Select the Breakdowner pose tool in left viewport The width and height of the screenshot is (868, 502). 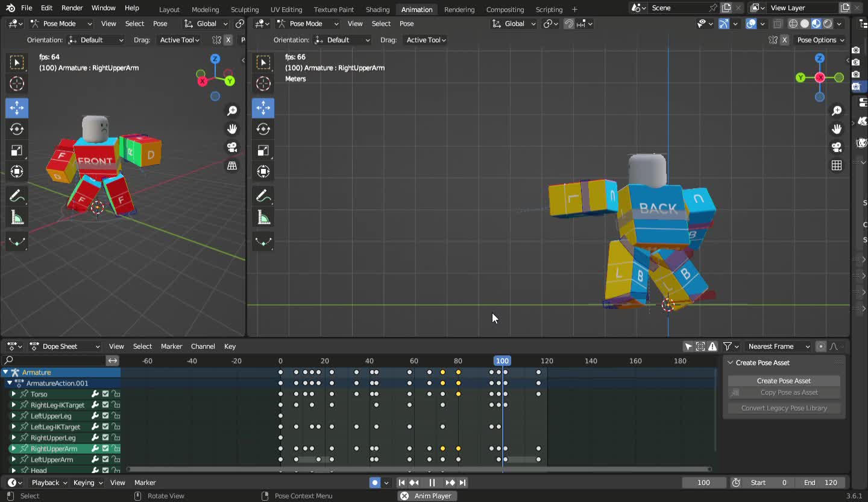pos(17,242)
